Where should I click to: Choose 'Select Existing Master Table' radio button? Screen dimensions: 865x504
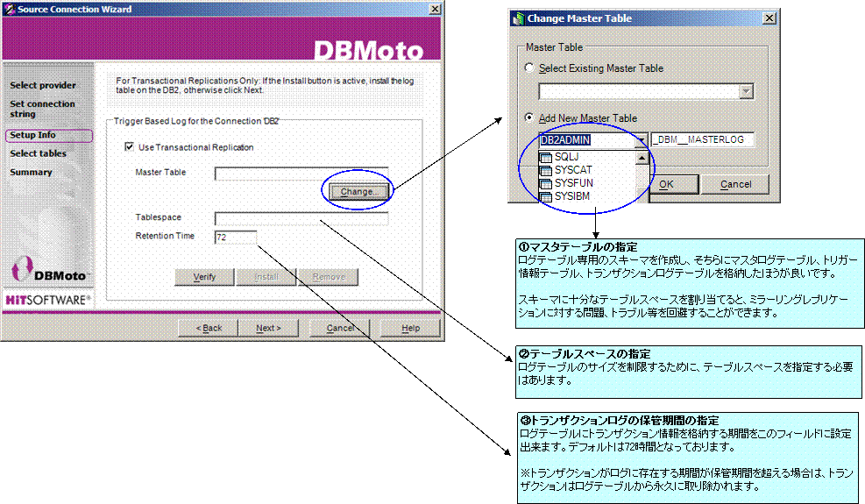click(529, 67)
